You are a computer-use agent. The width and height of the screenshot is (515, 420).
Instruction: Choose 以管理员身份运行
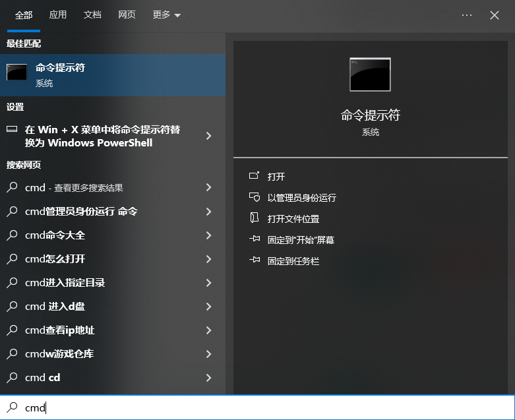click(301, 198)
